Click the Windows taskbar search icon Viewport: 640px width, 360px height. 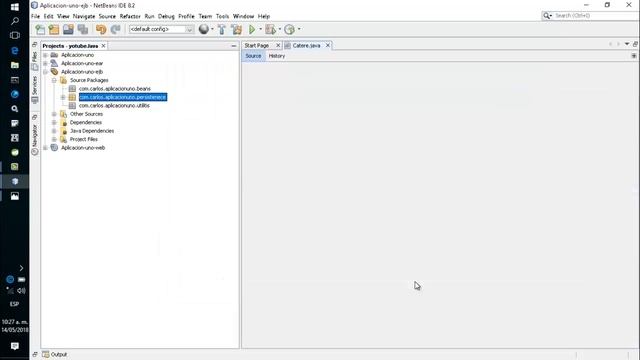click(x=15, y=21)
